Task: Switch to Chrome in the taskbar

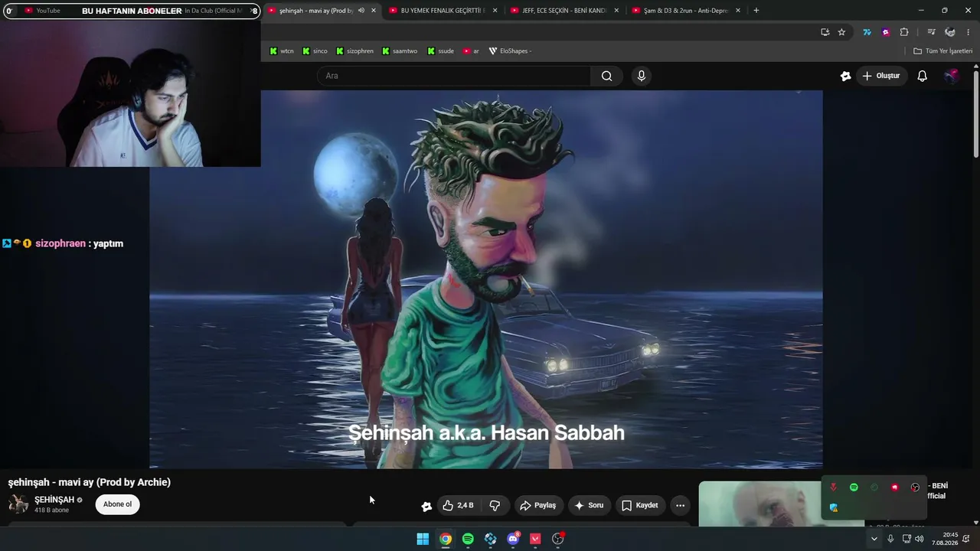Action: point(445,539)
